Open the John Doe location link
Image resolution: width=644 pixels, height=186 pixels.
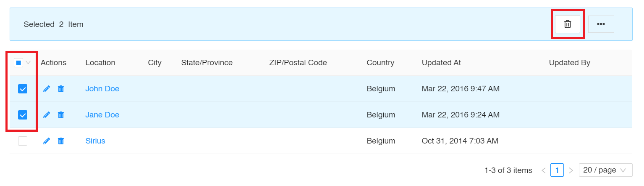(x=102, y=89)
